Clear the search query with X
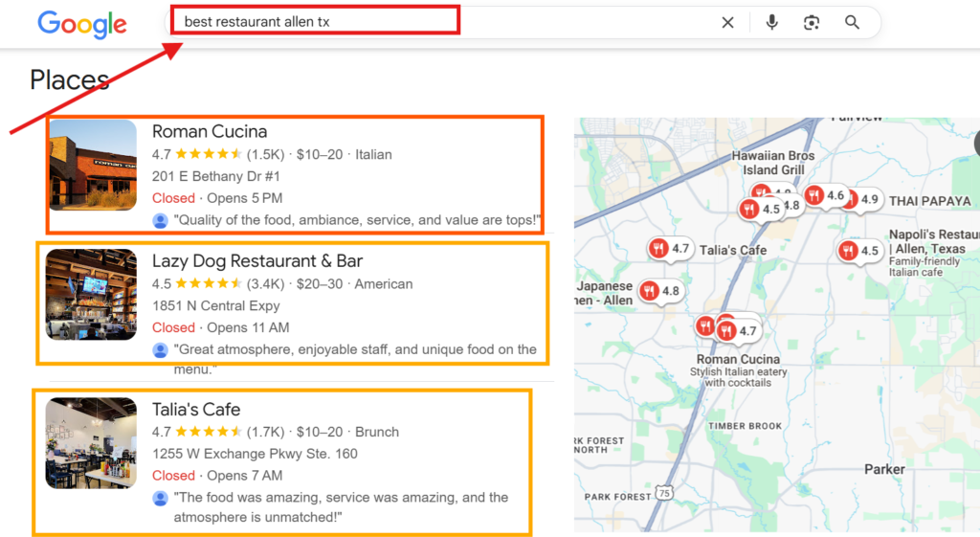Screen dimensions: 980x537 [x=727, y=23]
